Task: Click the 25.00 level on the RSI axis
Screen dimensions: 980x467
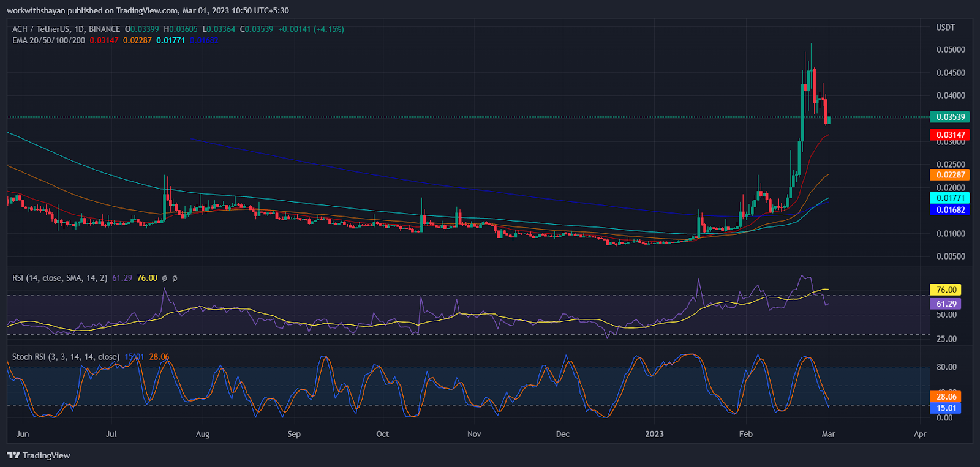Action: pyautogui.click(x=946, y=339)
